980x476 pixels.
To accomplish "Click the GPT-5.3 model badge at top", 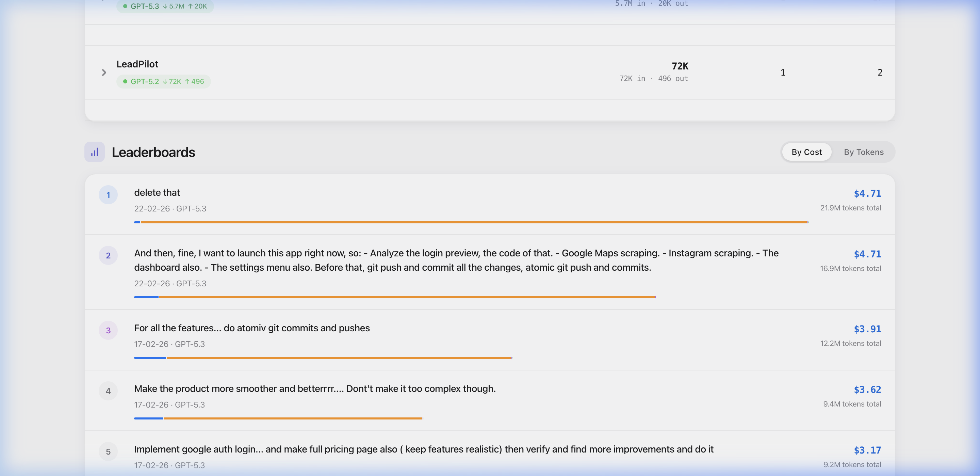I will (165, 6).
